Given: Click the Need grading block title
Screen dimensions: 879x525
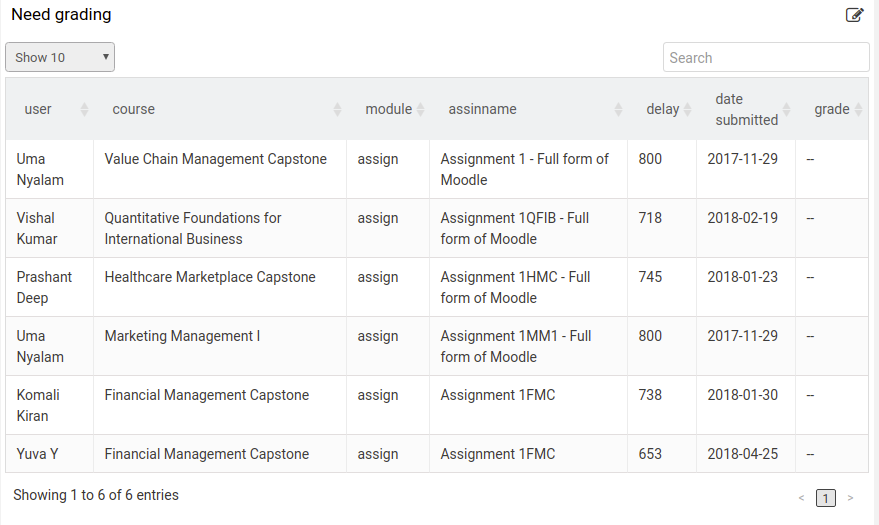Looking at the screenshot, I should pos(61,15).
